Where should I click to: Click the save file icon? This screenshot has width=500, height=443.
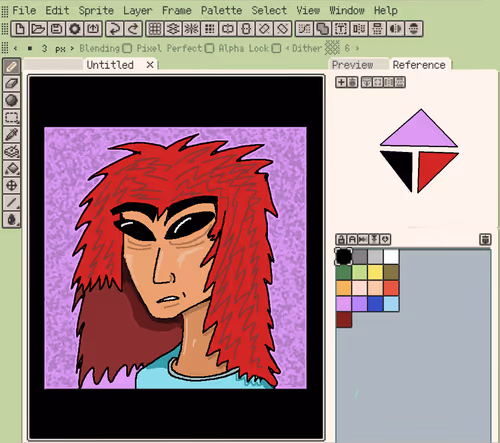coord(56,29)
